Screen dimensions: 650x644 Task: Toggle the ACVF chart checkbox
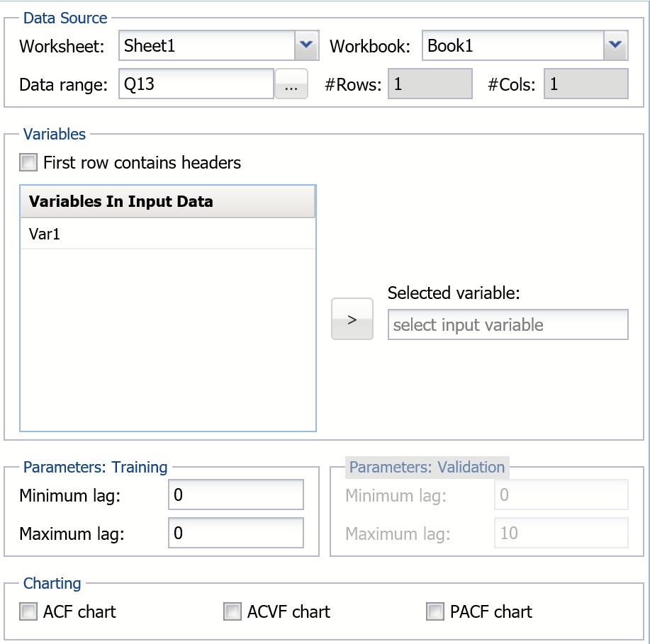click(x=232, y=612)
